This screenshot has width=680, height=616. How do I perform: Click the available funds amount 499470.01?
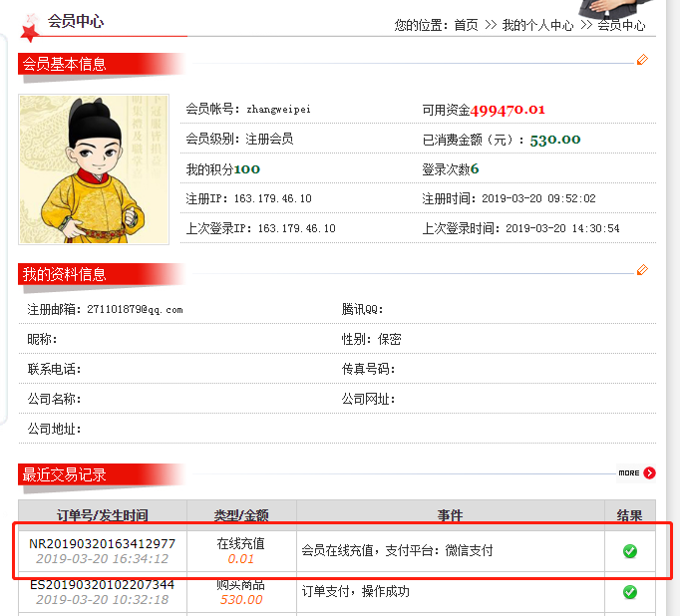[508, 110]
